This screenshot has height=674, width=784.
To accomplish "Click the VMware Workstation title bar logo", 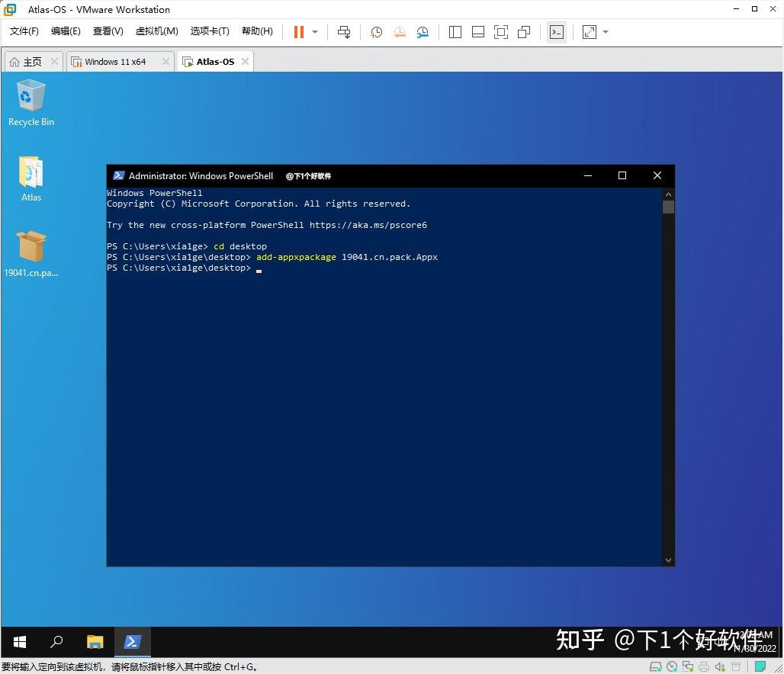I will point(10,9).
